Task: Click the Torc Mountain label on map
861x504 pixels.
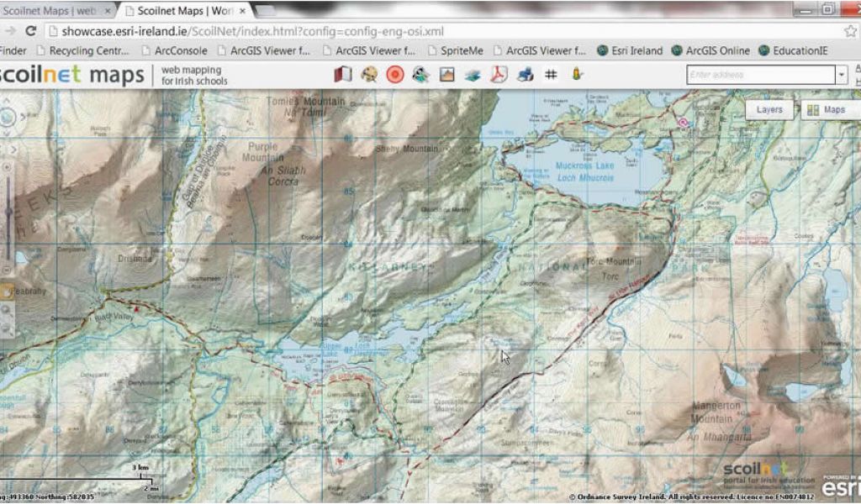Action: tap(613, 261)
